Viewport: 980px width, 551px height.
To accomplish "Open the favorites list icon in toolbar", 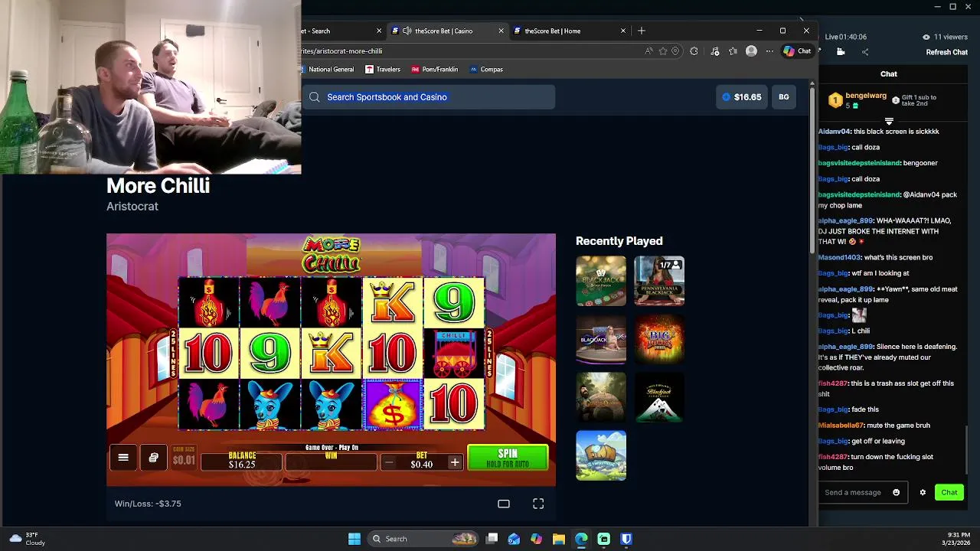I will coord(733,51).
